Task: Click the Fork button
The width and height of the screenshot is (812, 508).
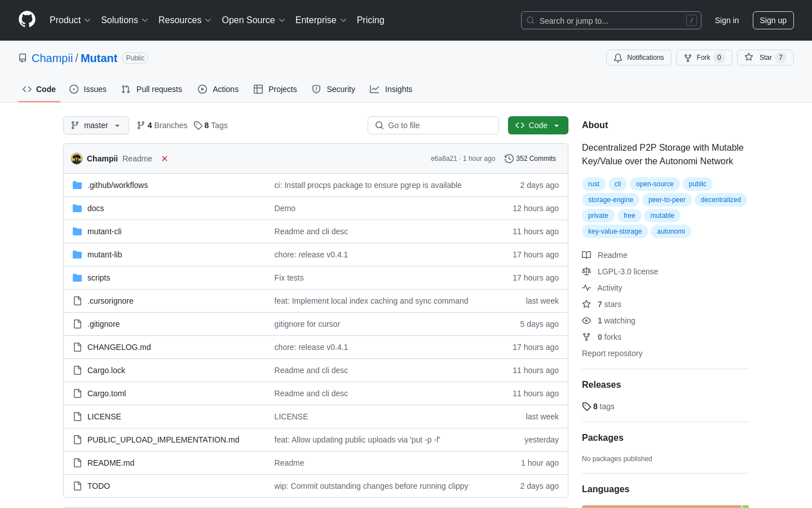Action: [x=704, y=58]
